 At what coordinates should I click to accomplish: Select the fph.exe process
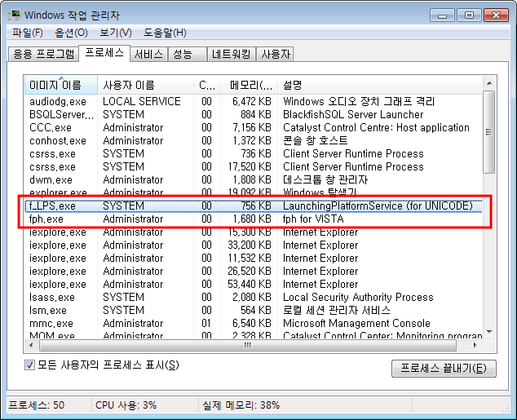(x=254, y=219)
